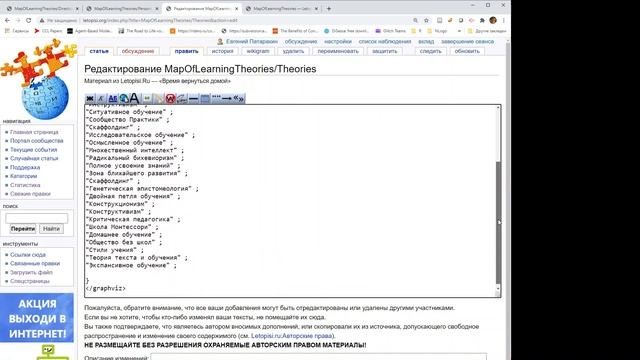This screenshot has height=360, width=640.
Task: Open Категории link in sidebar
Action: coord(24,176)
